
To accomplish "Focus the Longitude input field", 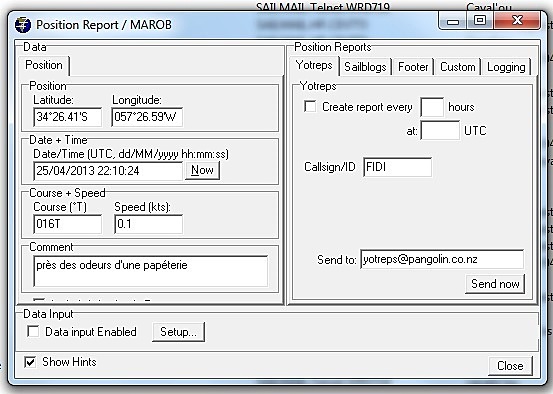I will click(x=147, y=117).
